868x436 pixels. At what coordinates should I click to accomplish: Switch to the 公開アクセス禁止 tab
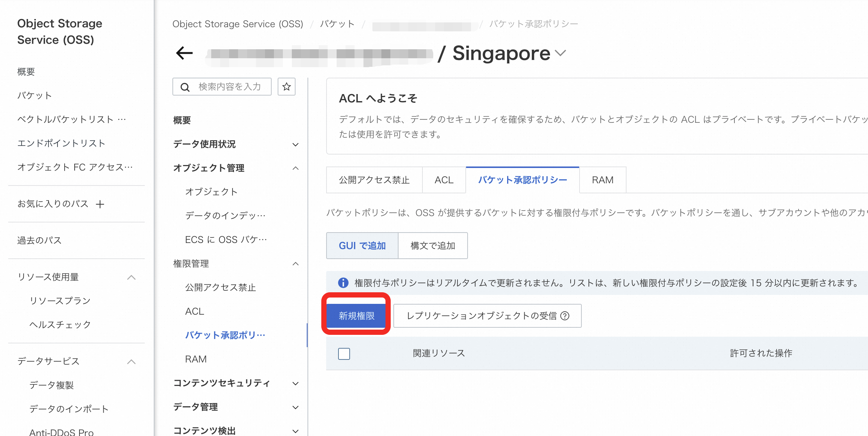click(374, 180)
